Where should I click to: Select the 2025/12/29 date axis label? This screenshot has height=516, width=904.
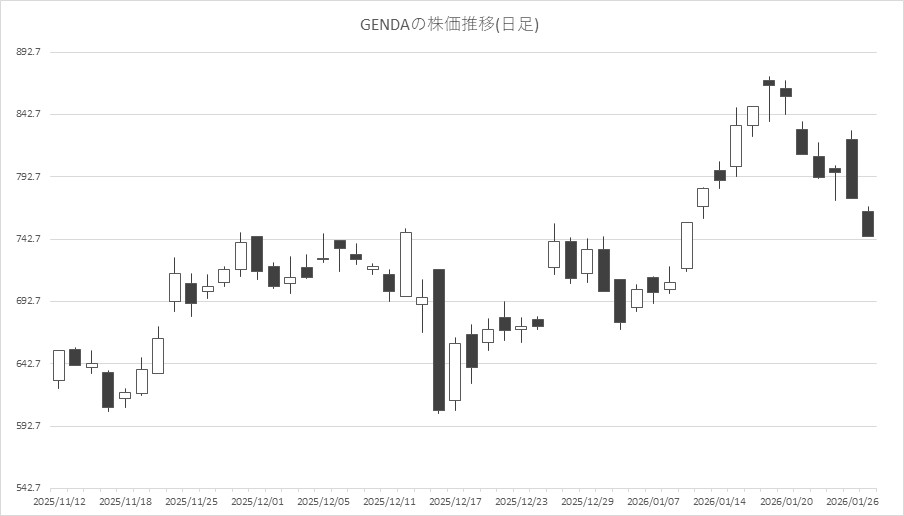tap(587, 501)
